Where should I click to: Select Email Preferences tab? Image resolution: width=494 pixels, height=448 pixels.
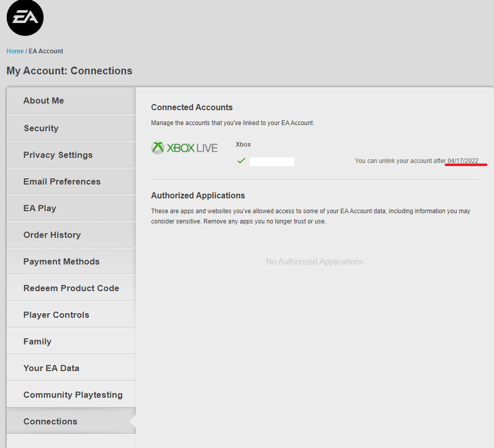(62, 181)
